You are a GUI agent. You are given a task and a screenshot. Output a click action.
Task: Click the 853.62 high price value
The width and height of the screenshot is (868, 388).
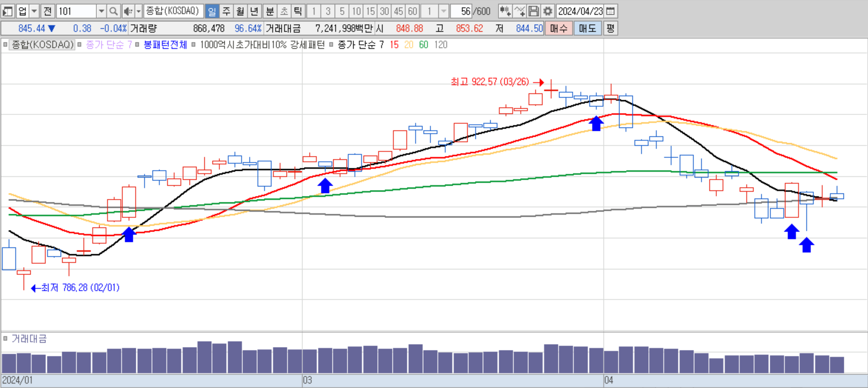tap(470, 29)
